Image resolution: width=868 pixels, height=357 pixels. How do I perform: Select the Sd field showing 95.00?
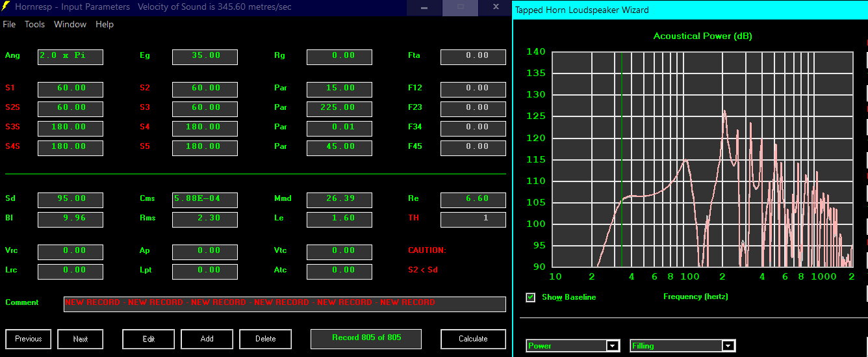click(x=70, y=200)
